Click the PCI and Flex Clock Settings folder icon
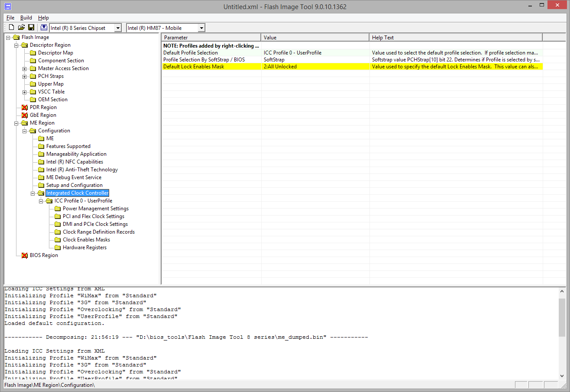Viewport: 570px width, 392px height. click(58, 216)
